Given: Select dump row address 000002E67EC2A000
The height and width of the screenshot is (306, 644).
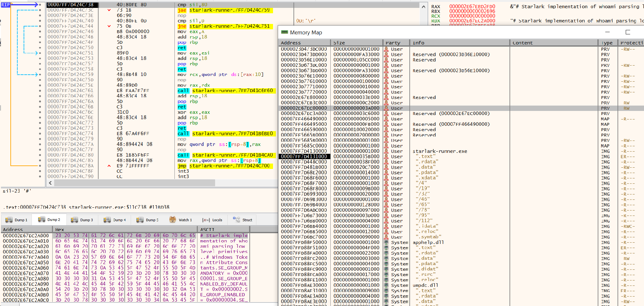Looking at the screenshot, I should [x=26, y=235].
